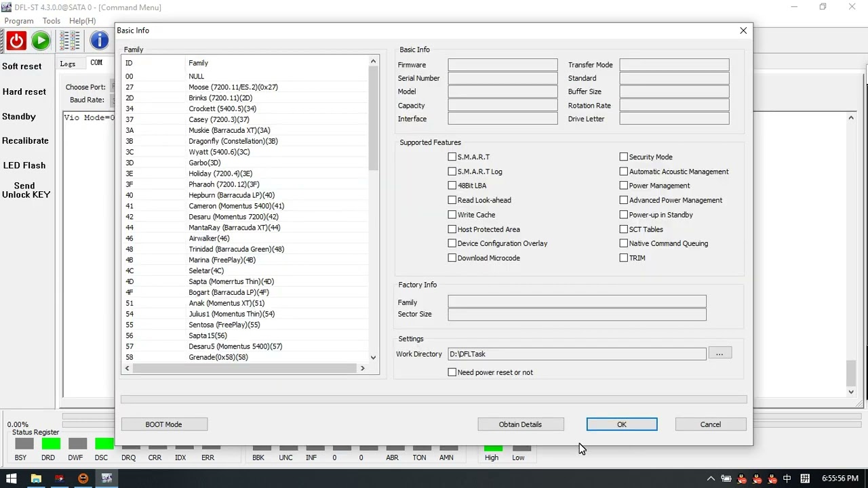Enable Security Mode checkbox

click(624, 157)
